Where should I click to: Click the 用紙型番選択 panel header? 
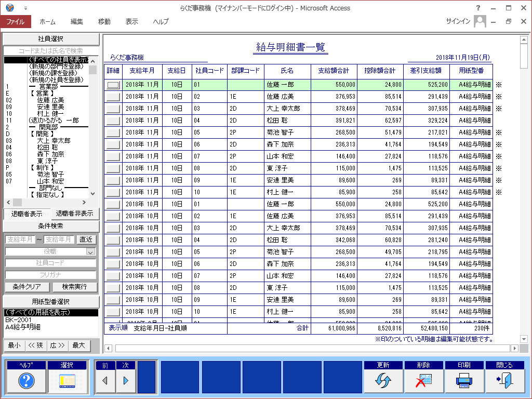(x=51, y=302)
